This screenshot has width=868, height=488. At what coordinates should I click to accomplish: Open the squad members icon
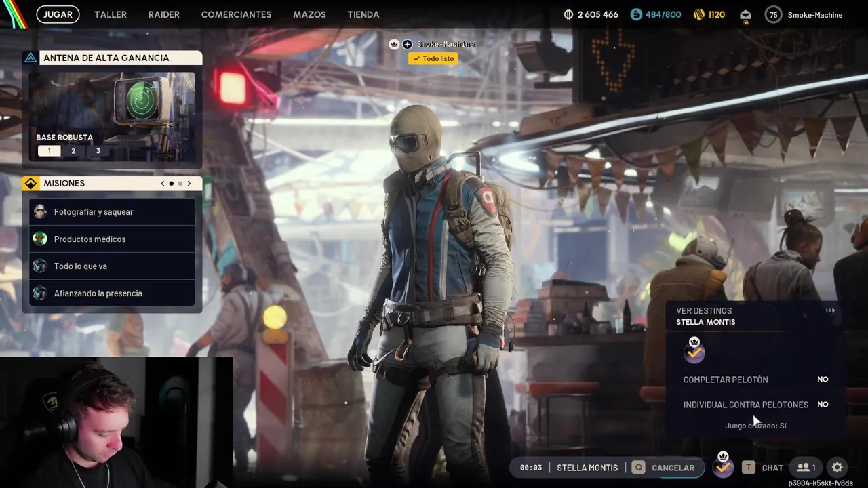[806, 468]
